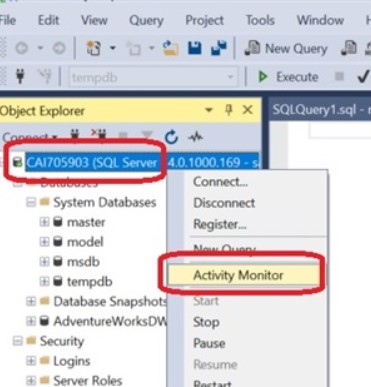
Task: Choose Restart from the context menu
Action: 212,383
